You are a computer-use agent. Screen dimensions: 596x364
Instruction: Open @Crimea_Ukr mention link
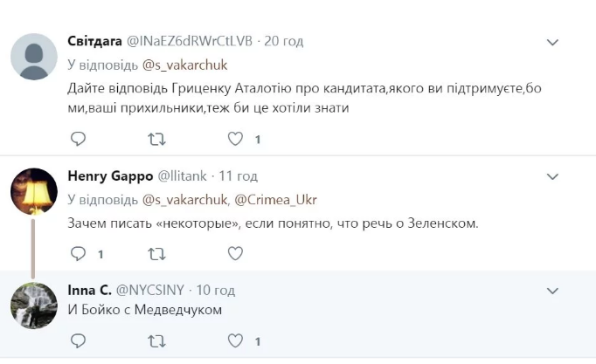point(275,200)
